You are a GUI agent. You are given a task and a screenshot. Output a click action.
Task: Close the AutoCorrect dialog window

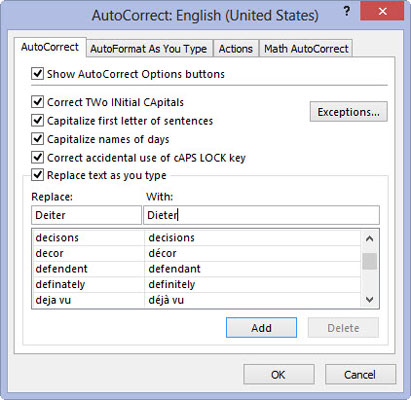click(382, 11)
